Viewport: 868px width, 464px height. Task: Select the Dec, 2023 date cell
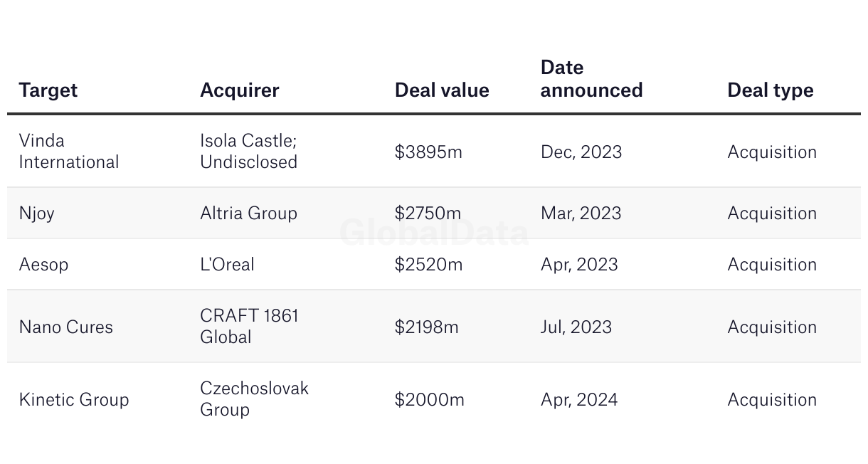click(581, 152)
